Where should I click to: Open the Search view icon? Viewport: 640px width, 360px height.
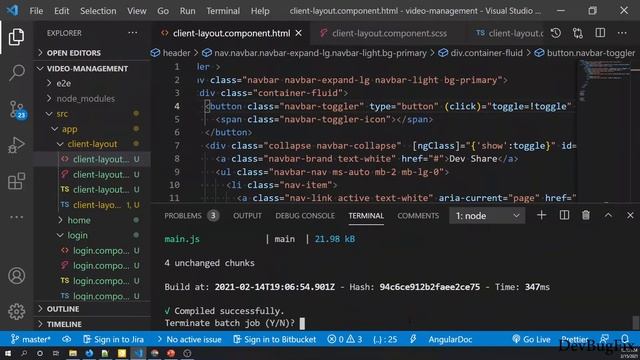[16, 73]
